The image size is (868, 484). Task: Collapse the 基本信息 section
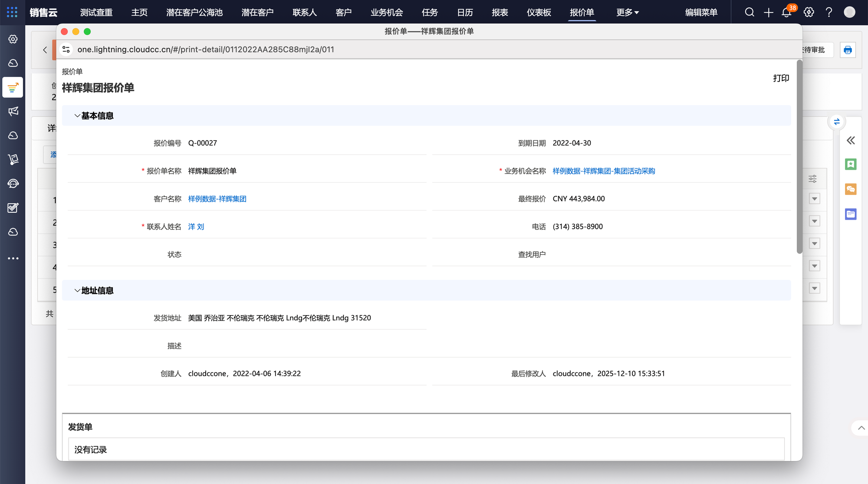77,116
